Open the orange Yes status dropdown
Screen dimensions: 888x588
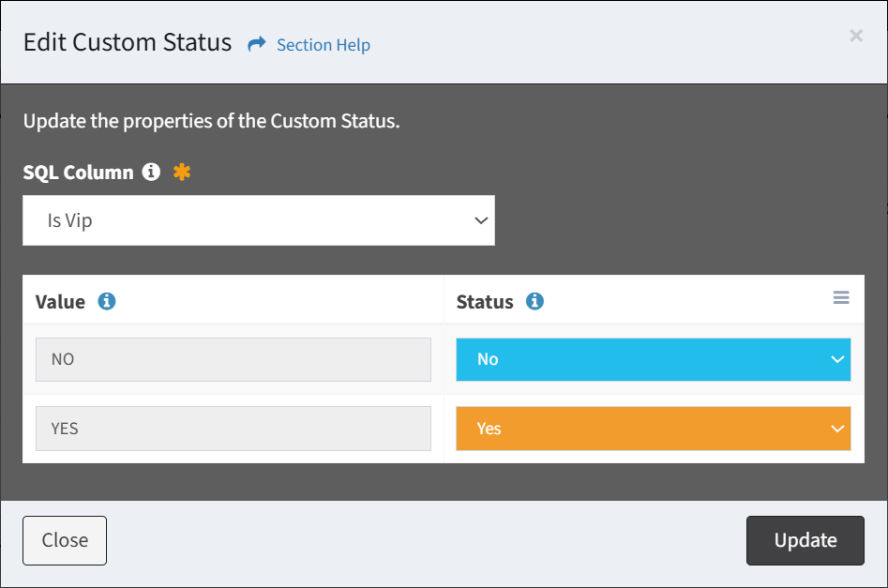click(654, 429)
